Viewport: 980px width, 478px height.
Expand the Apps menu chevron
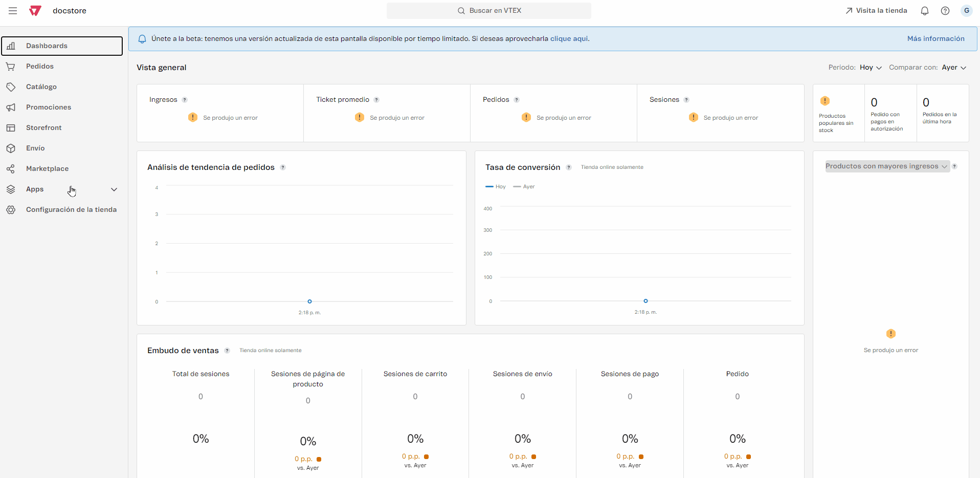(x=114, y=189)
